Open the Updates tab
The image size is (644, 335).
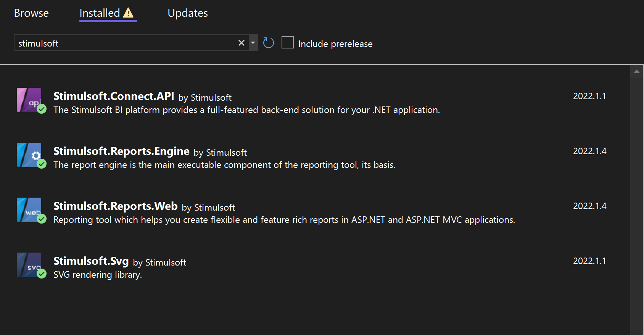(x=188, y=13)
